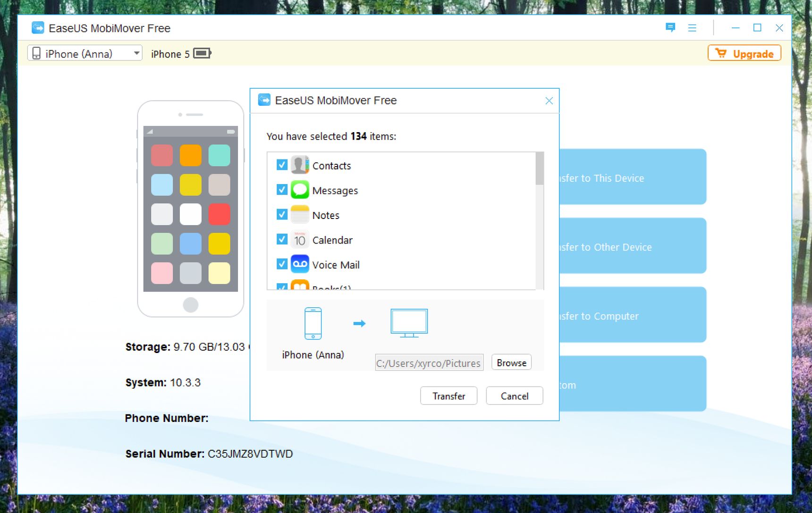Close the item selection dialog

549,101
